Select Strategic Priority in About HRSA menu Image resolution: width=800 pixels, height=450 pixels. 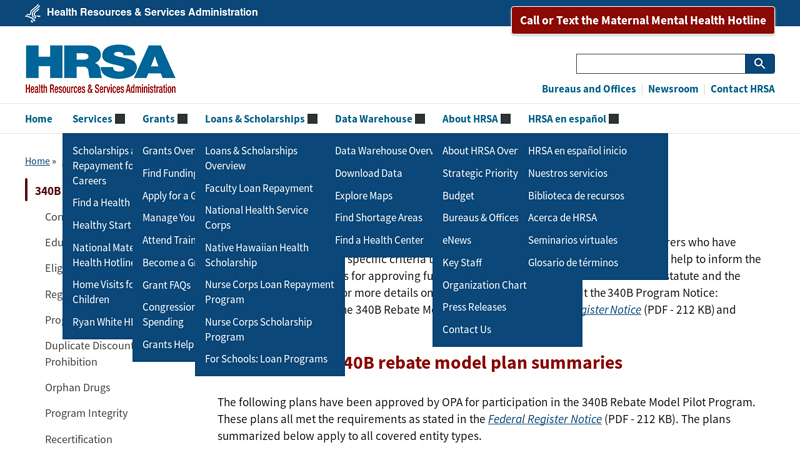click(x=480, y=173)
